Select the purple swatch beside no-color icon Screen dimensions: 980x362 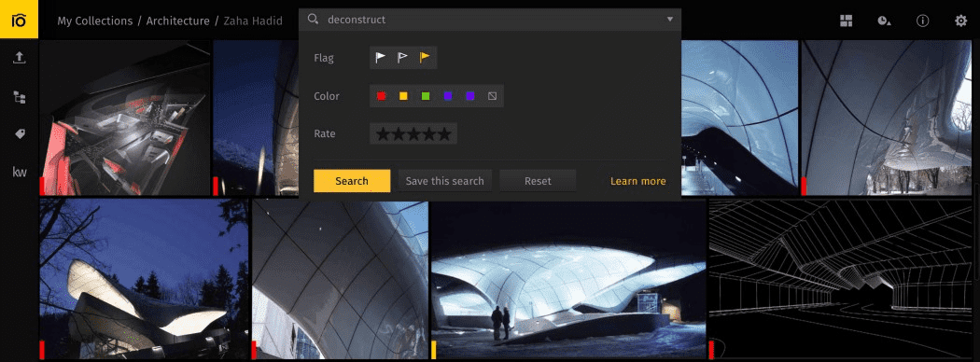tap(470, 96)
